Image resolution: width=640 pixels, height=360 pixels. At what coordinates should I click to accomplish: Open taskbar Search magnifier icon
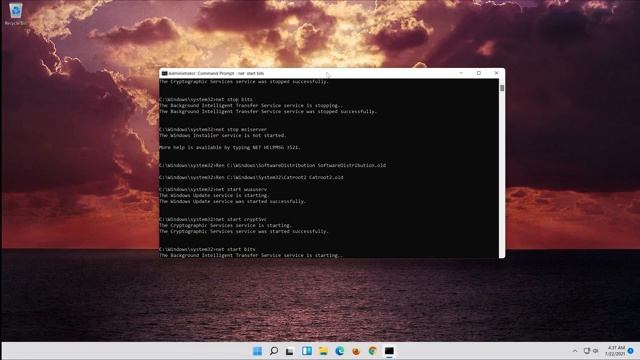click(x=274, y=351)
